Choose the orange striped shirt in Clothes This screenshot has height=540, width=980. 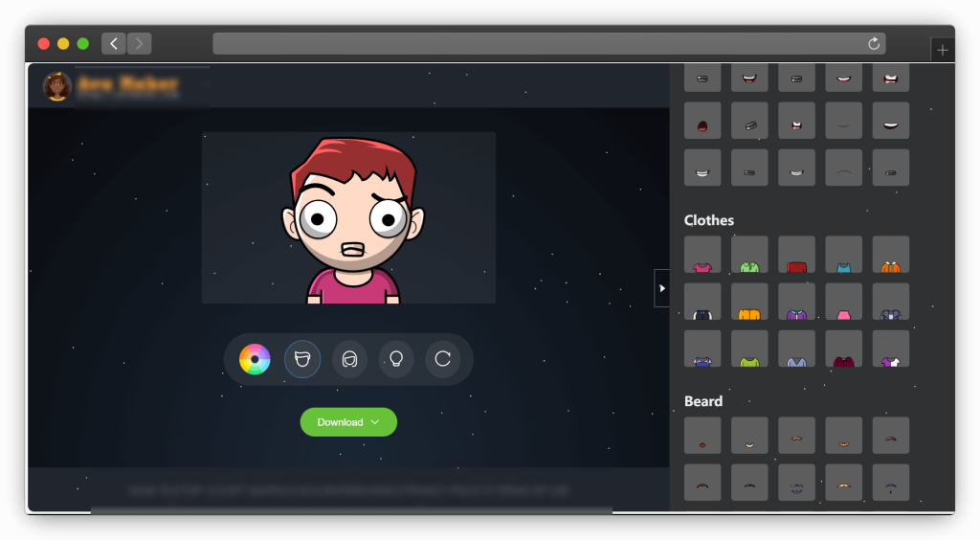[890, 255]
